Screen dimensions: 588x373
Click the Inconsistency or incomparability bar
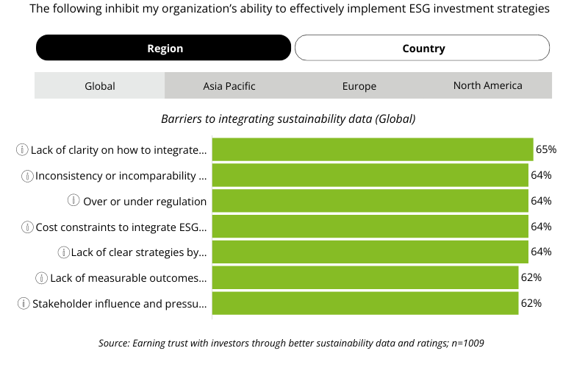(x=370, y=175)
